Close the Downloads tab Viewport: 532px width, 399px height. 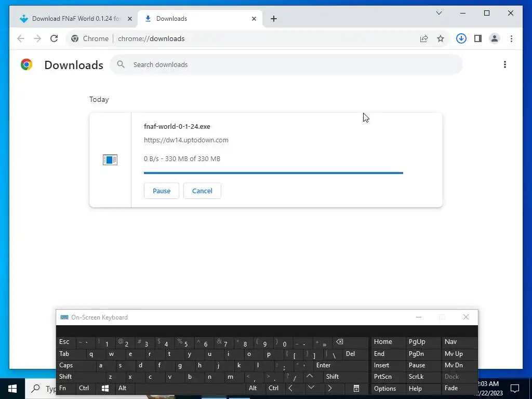(254, 19)
